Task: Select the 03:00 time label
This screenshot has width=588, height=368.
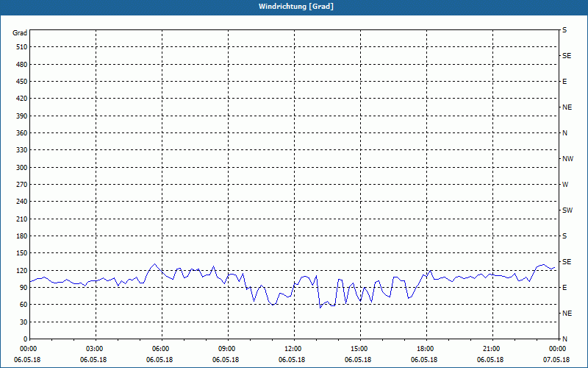Action: [x=94, y=349]
